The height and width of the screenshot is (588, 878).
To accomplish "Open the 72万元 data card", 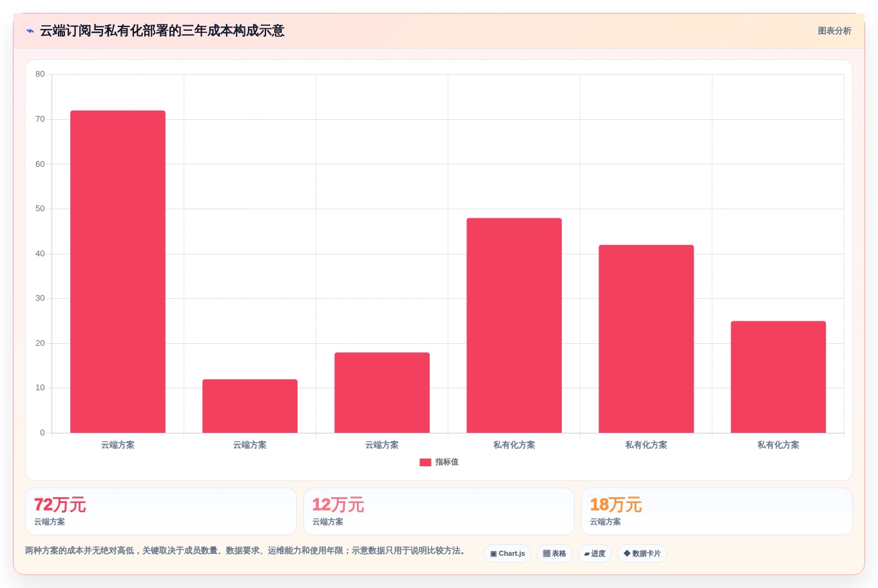I will [161, 511].
